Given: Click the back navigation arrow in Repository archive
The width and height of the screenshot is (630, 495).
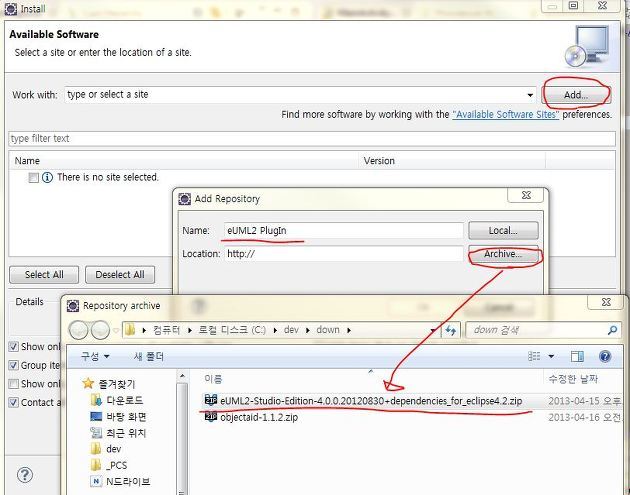Looking at the screenshot, I should pyautogui.click(x=78, y=330).
